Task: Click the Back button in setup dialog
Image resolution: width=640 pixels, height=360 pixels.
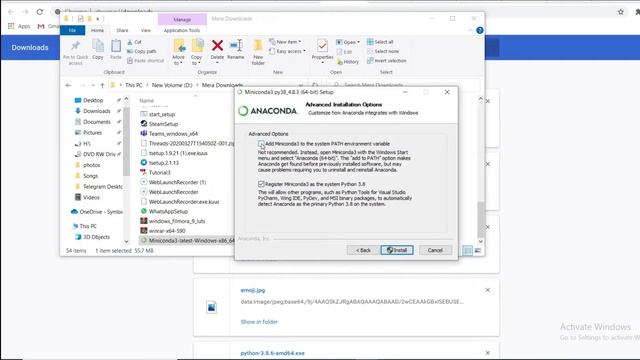Action: (x=363, y=250)
